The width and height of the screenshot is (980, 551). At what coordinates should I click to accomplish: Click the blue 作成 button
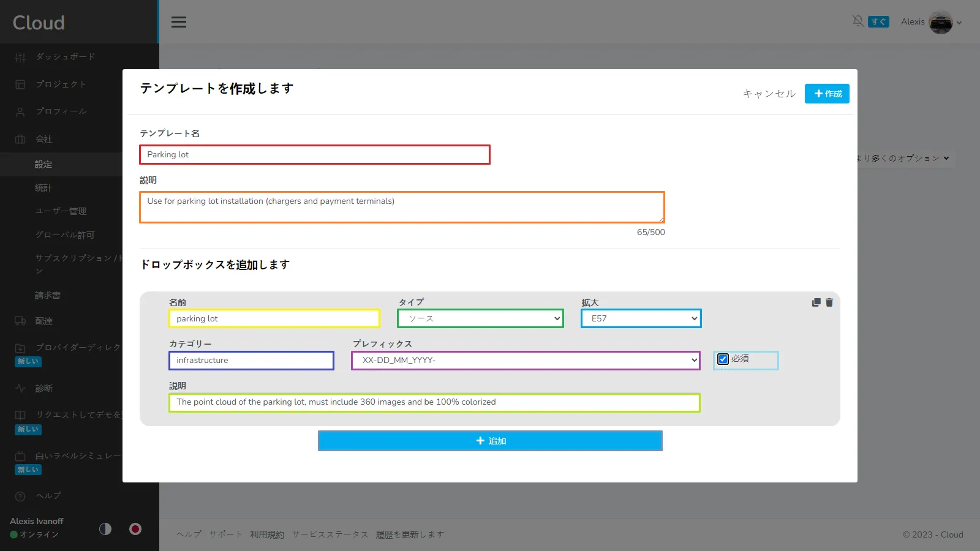coord(827,94)
